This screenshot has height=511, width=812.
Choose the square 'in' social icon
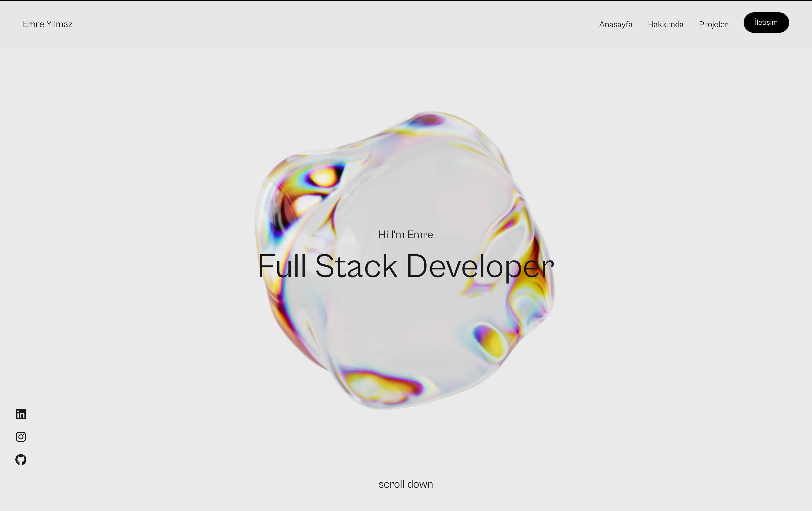(x=21, y=414)
